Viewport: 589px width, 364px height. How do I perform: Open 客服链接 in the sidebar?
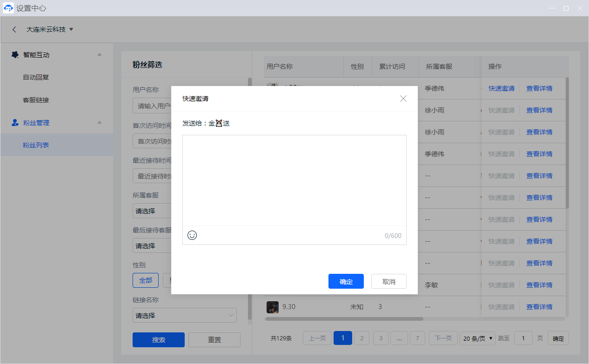click(36, 100)
